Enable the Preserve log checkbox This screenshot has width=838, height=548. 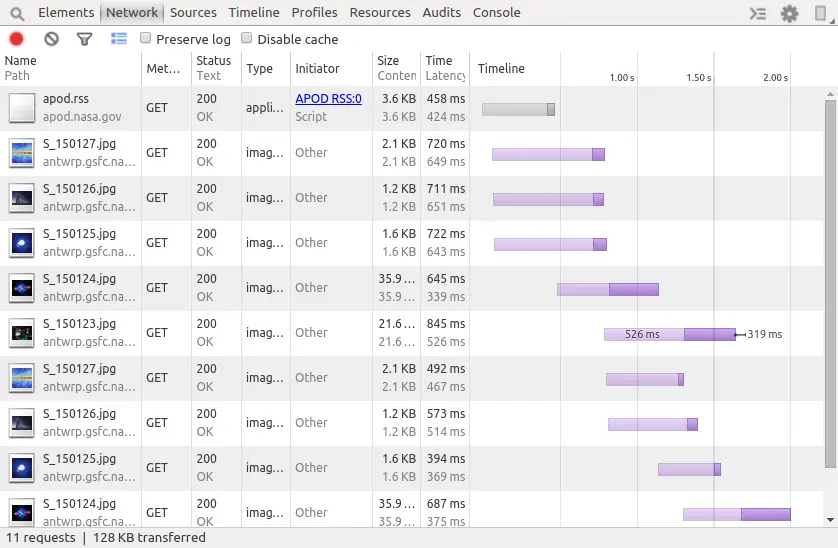(x=145, y=38)
